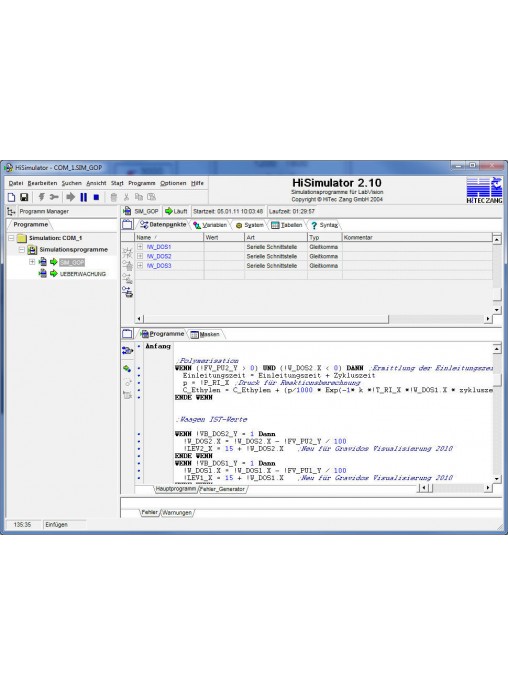The height and width of the screenshot is (696, 508).
Task: Collapse the Simulationsprogramme tree node
Action: [21, 250]
